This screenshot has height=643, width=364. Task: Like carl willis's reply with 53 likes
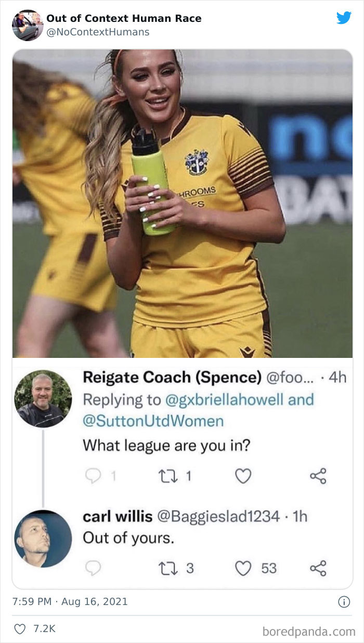click(243, 569)
